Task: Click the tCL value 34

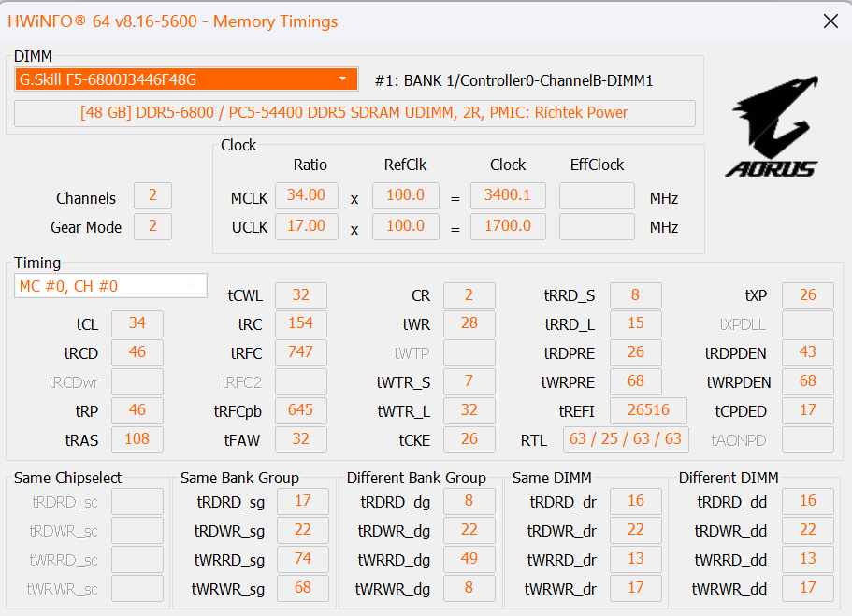Action: [137, 323]
